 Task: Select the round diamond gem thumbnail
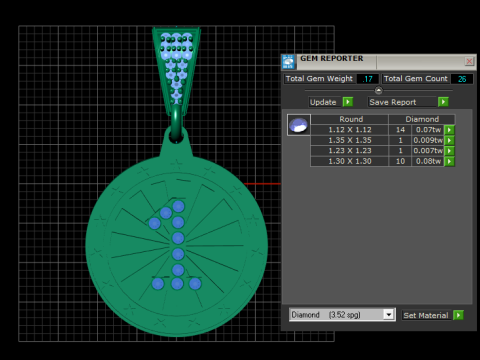(299, 125)
